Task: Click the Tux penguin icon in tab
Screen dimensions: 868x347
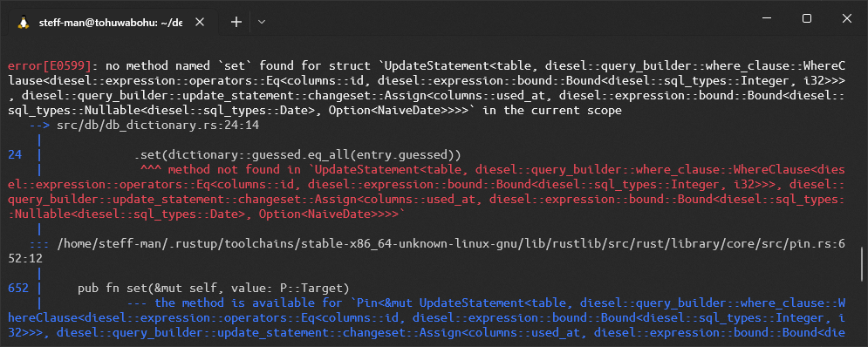Action: coord(24,22)
